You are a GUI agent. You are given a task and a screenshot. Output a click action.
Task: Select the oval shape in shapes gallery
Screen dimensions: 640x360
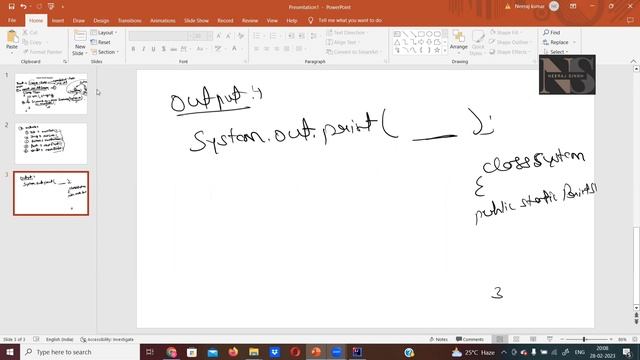pyautogui.click(x=429, y=34)
